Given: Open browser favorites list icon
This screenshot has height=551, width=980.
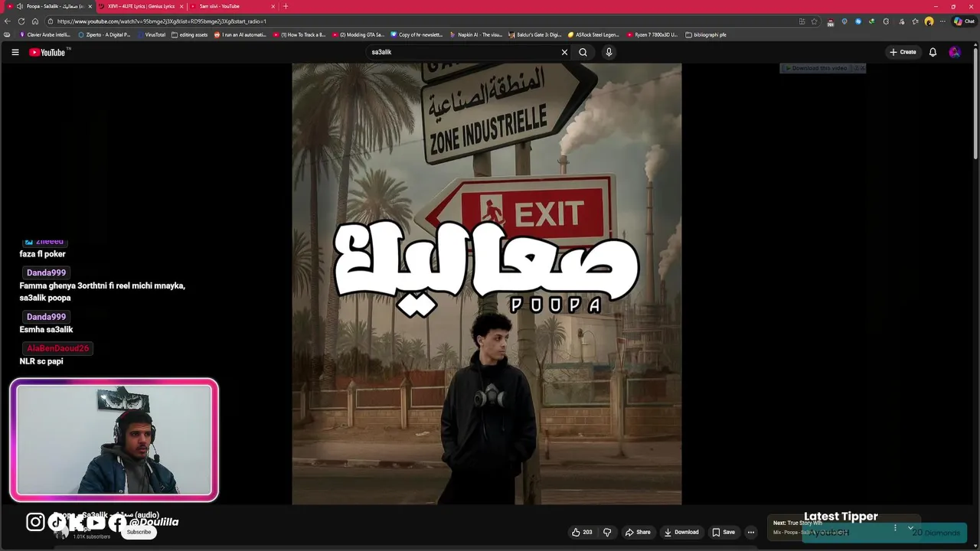Looking at the screenshot, I should click(915, 21).
